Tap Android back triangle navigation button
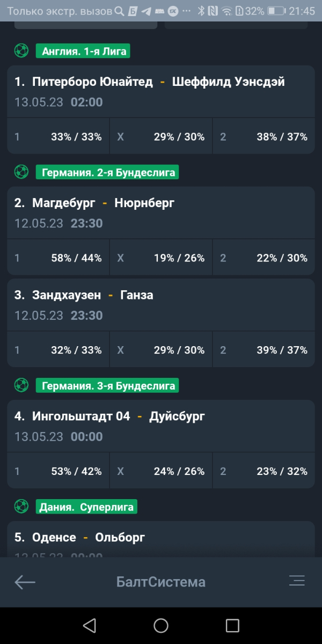This screenshot has width=322, height=644. pos(90,625)
